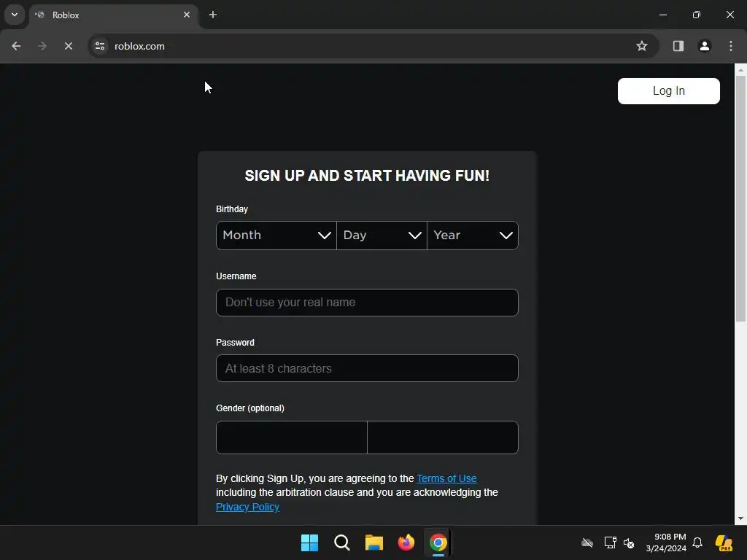Close the Roblox tab

187,15
